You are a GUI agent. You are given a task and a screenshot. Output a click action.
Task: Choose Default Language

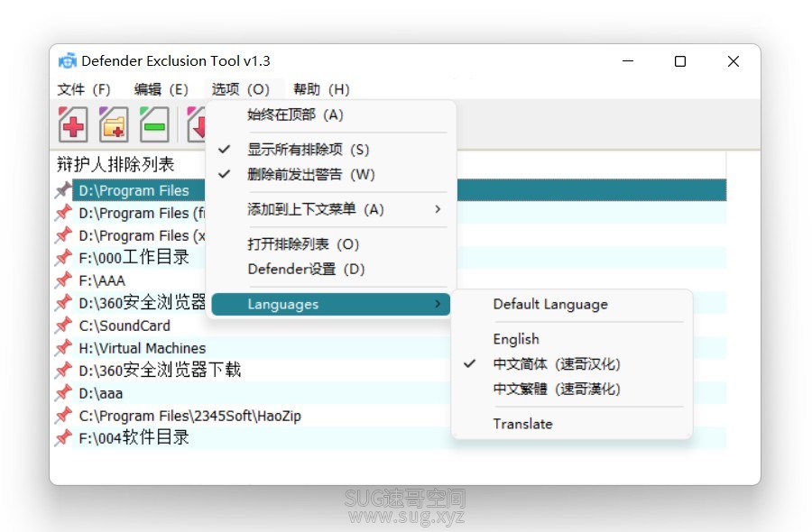pos(572,304)
